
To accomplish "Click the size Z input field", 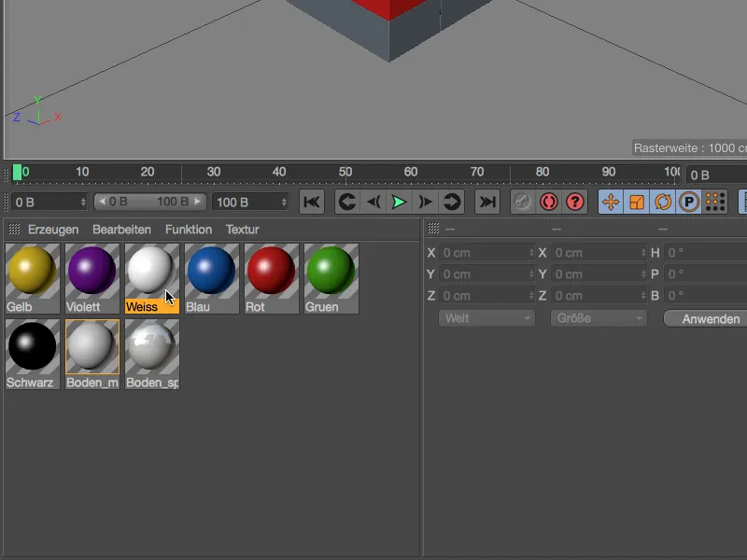I will (599, 296).
